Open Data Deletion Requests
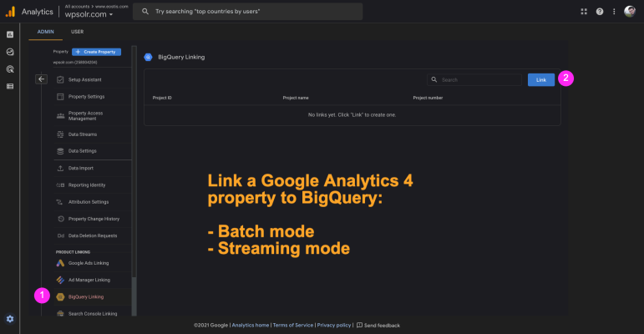This screenshot has height=334, width=644. [x=93, y=235]
